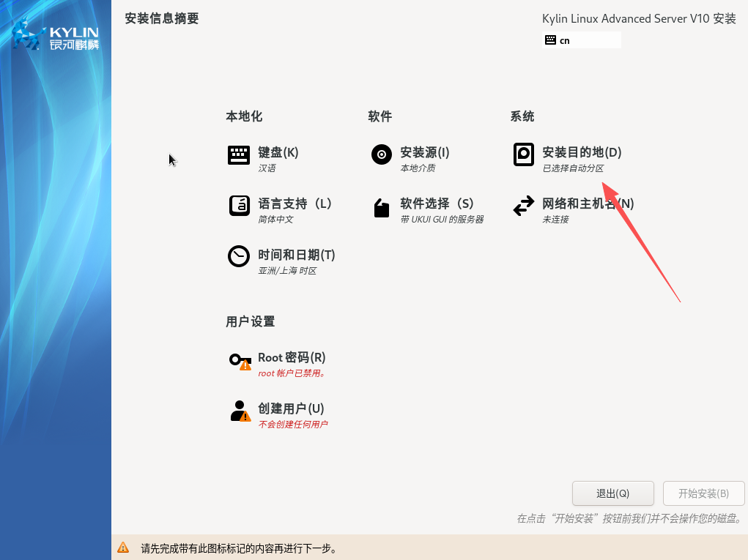Open the Root密码(R) key icon
748x560 pixels.
point(237,359)
